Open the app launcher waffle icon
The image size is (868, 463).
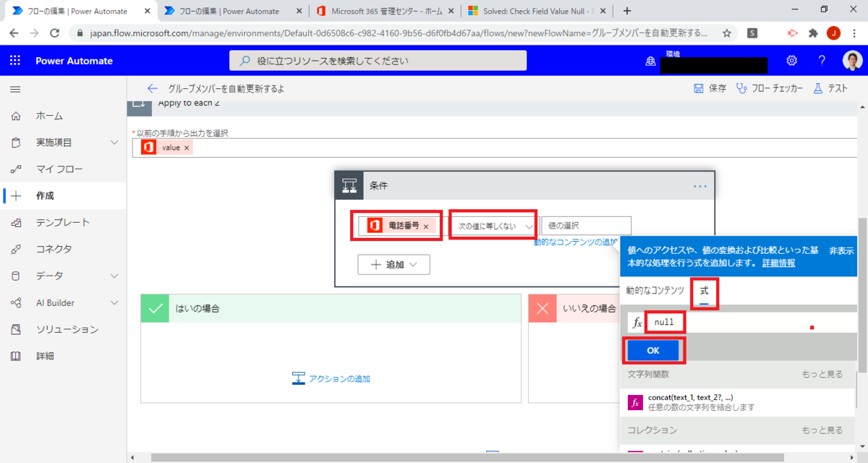[x=15, y=61]
